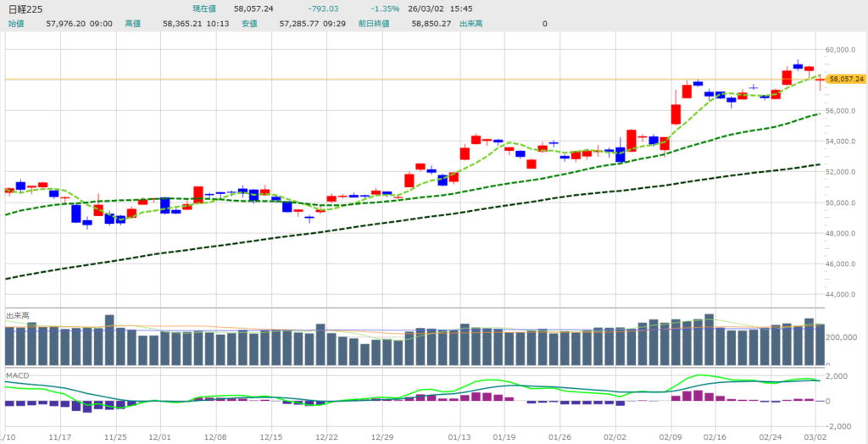Viewport: 868px width, 444px height.
Task: Select the 前日終値 previous close label
Action: click(x=373, y=24)
